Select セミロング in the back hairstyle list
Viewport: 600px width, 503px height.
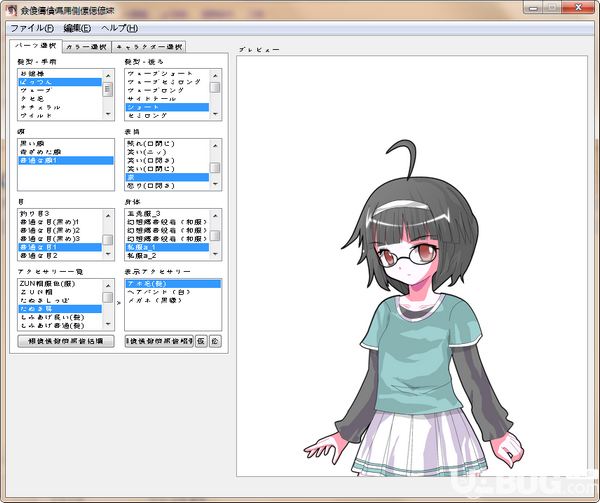pos(167,115)
